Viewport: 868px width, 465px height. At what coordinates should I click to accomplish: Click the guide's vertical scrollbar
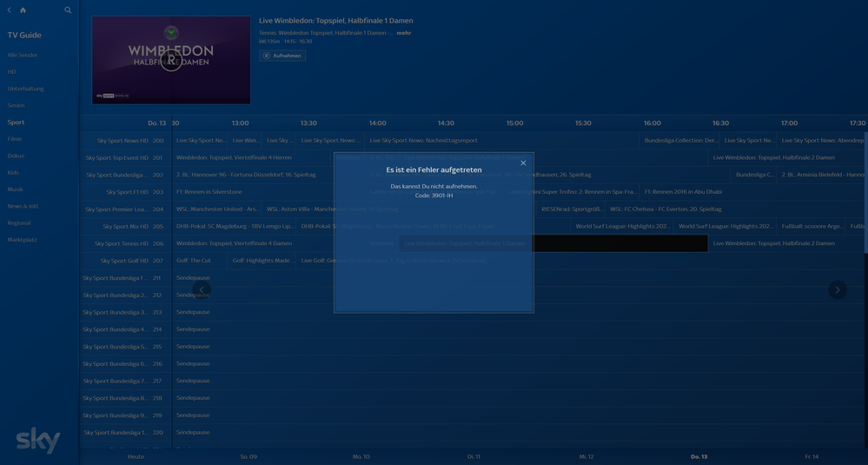click(x=865, y=193)
